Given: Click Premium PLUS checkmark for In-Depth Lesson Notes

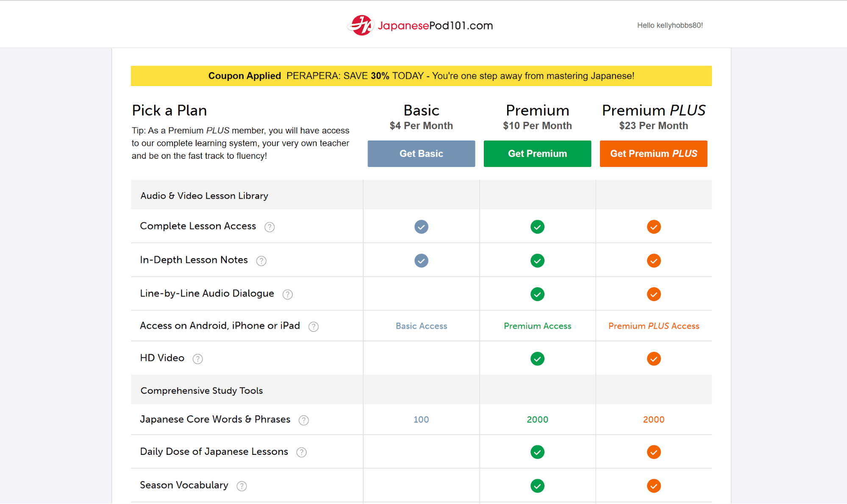Looking at the screenshot, I should pyautogui.click(x=654, y=260).
